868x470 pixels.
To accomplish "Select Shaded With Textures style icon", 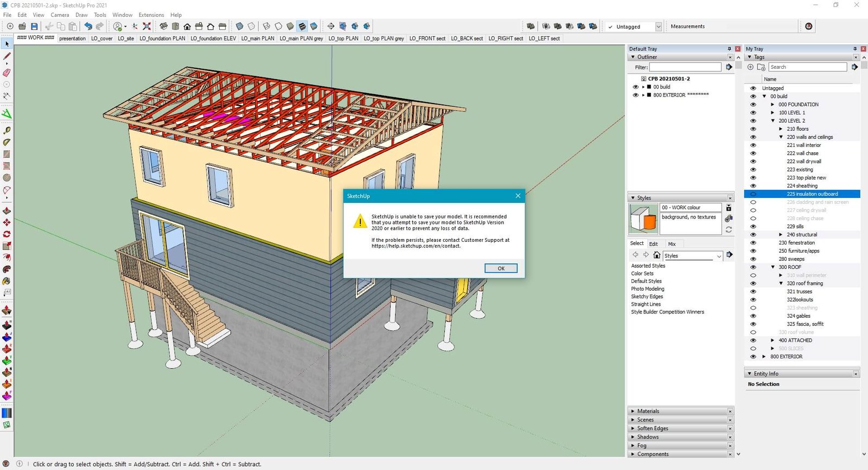I will click(x=302, y=26).
